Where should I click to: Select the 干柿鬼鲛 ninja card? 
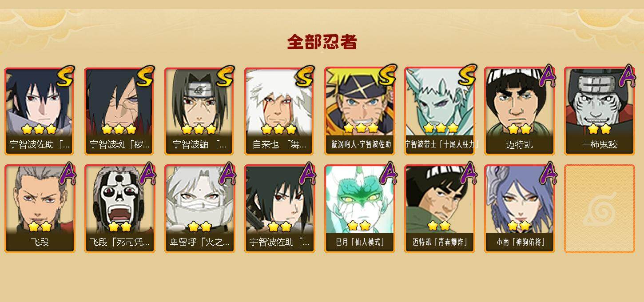600,111
